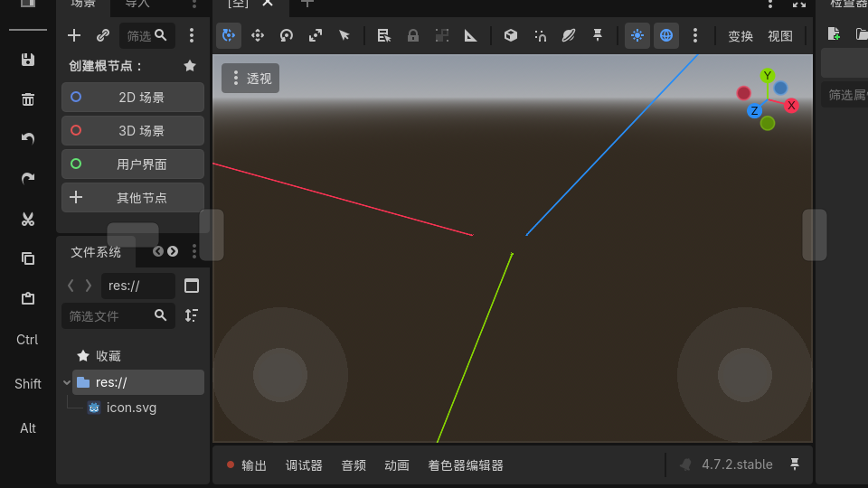This screenshot has height=488, width=868.
Task: Open the 调试器 bottom panel
Action: (x=304, y=465)
